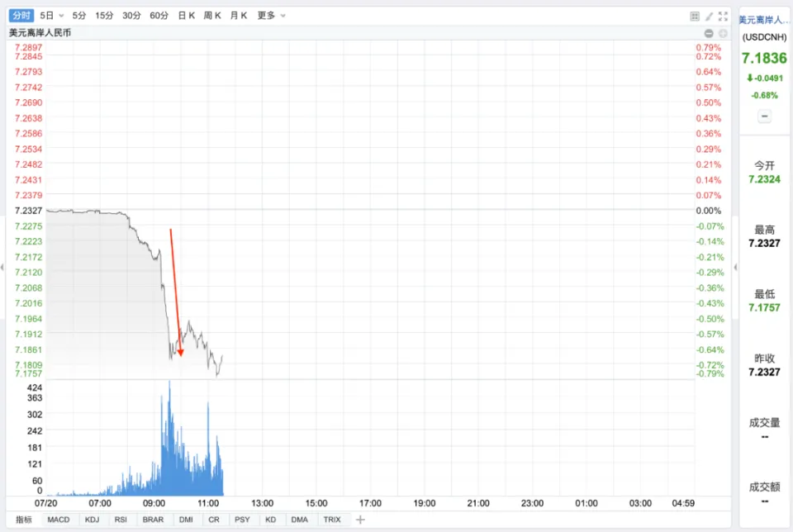The width and height of the screenshot is (793, 532).
Task: Open the grid layout icon
Action: [695, 16]
